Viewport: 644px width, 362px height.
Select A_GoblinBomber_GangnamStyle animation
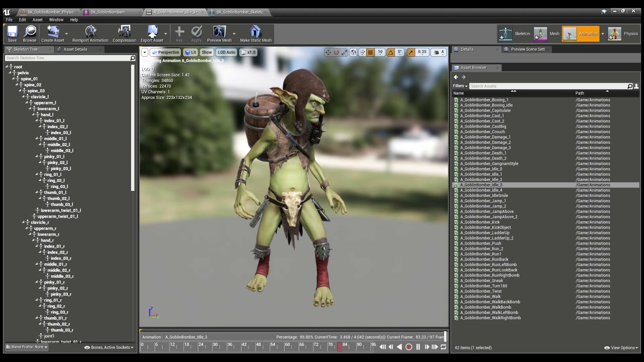(489, 163)
